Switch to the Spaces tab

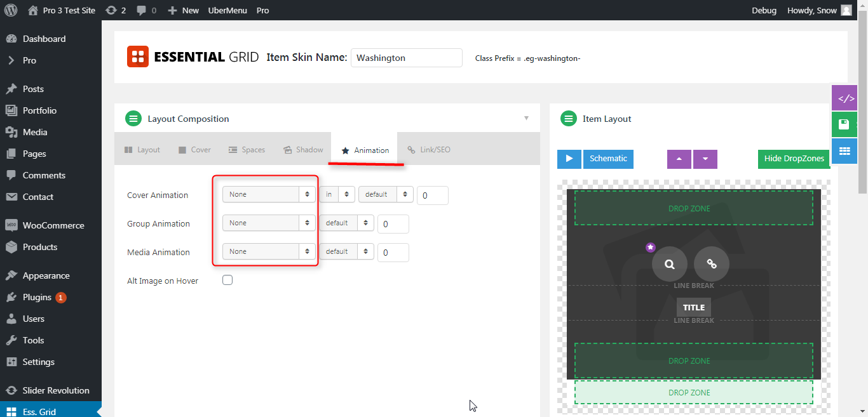pos(247,150)
